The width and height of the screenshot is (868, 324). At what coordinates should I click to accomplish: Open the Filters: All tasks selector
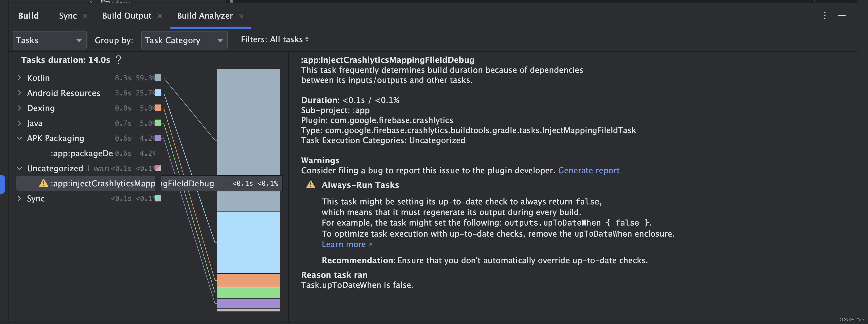(x=274, y=39)
